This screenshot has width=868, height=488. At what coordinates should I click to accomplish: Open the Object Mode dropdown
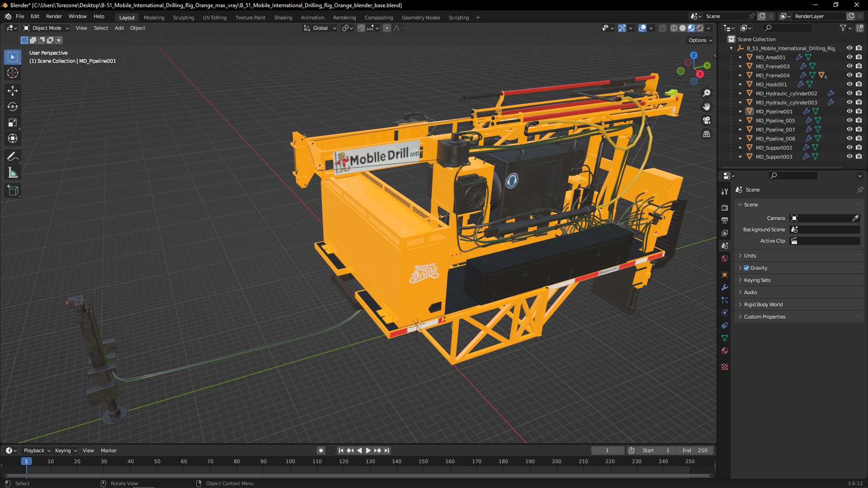(46, 28)
